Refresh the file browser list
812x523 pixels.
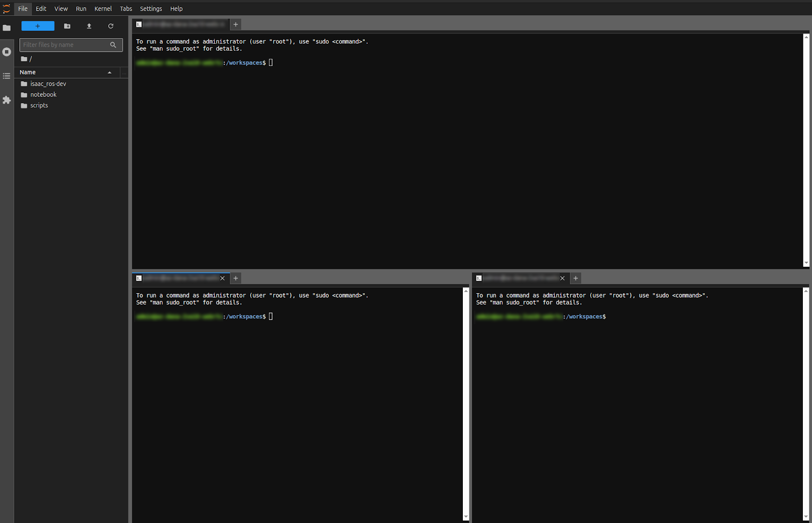[111, 26]
